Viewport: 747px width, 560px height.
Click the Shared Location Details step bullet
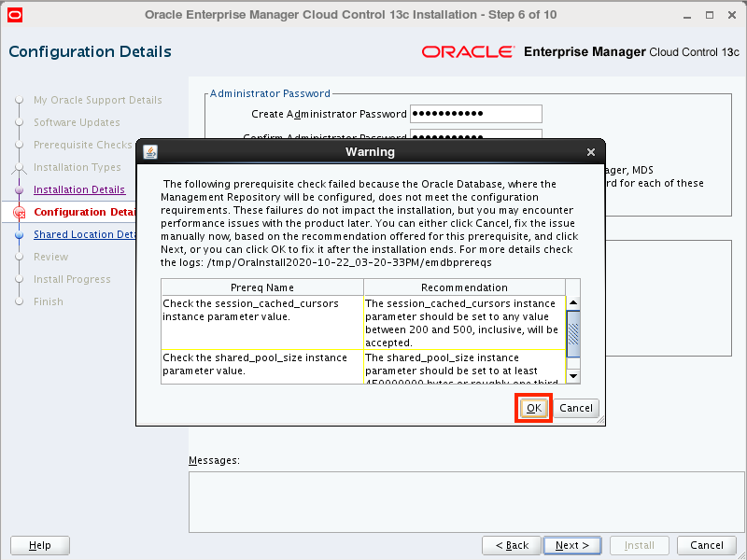click(19, 235)
